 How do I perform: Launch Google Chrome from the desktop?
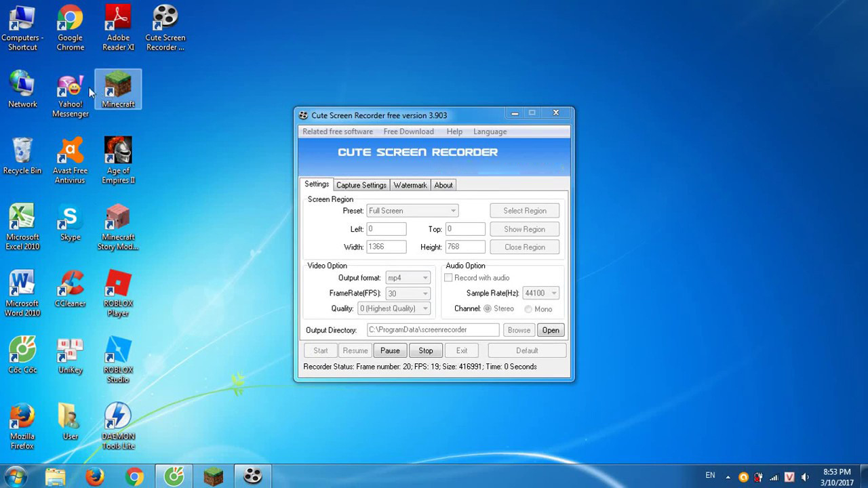point(70,28)
